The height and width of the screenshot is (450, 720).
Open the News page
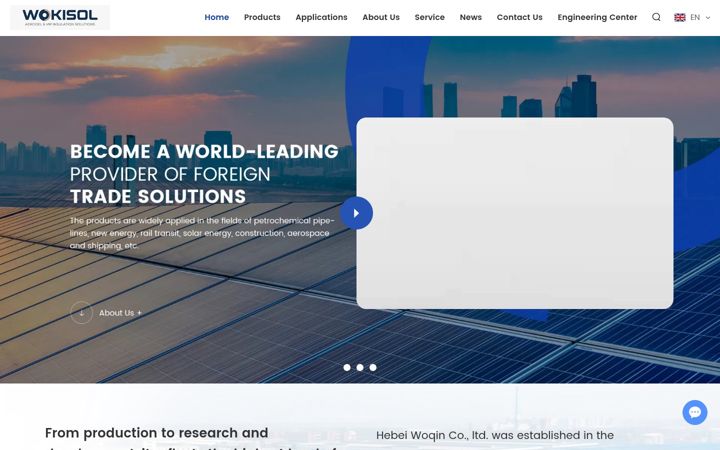click(471, 17)
